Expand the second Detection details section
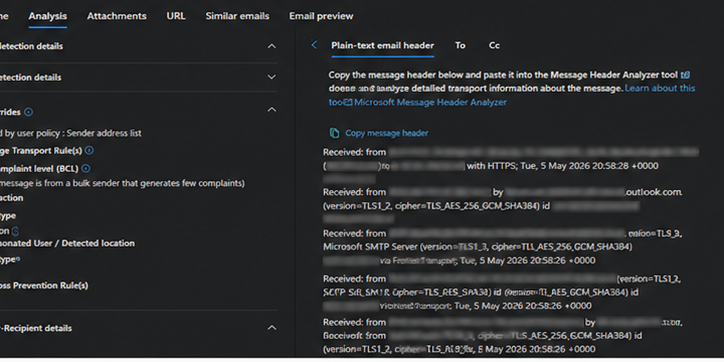Viewport: 724px width, 362px height. tap(272, 77)
